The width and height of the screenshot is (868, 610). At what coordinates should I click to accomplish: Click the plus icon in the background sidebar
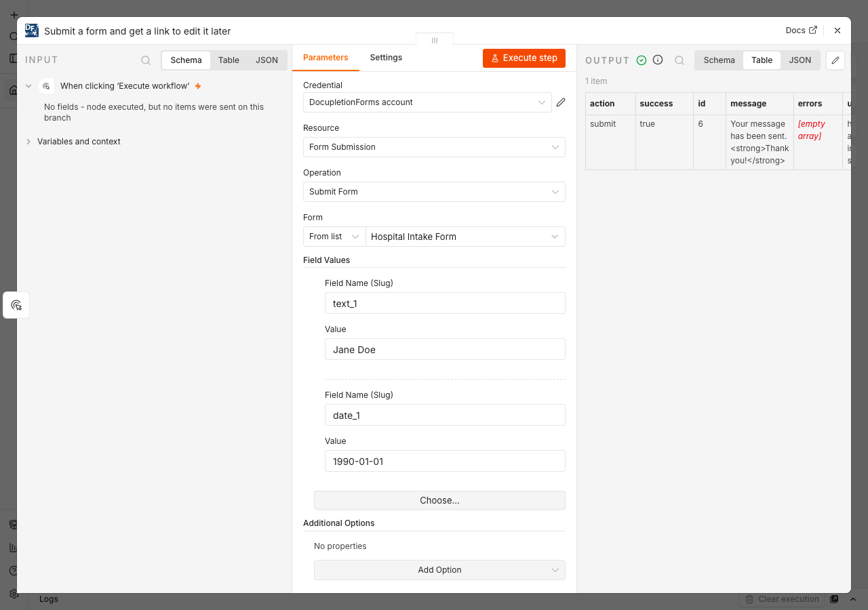(x=14, y=14)
